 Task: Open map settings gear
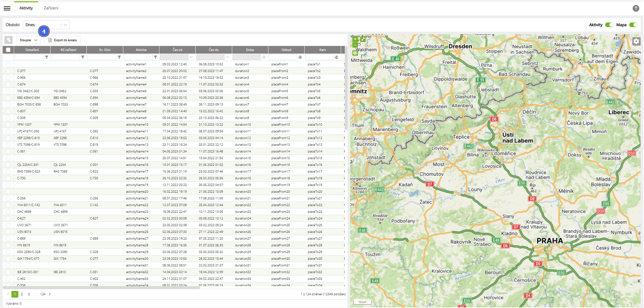636,41
